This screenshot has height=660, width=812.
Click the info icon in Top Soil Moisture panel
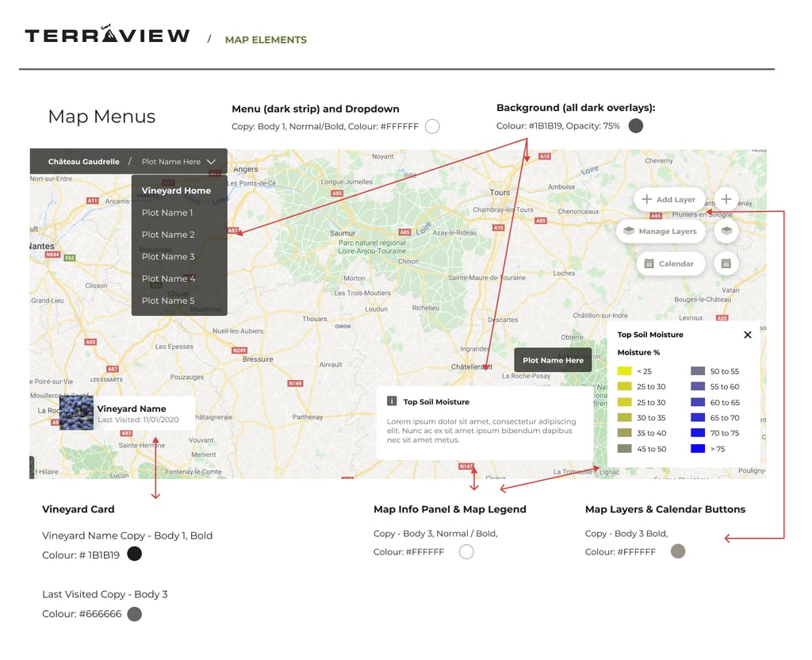tap(392, 401)
